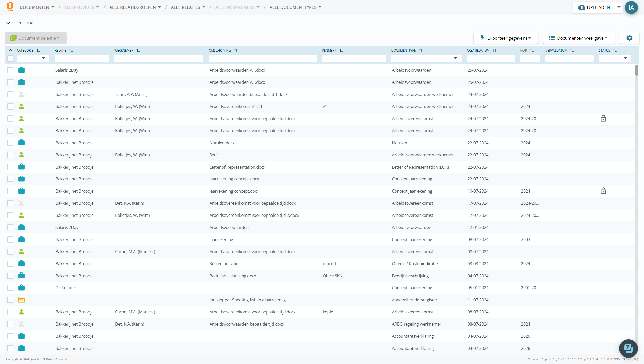This screenshot has width=644, height=364.
Task: Click sort arrows beside CREATIEDATUM header
Action: 494,51
